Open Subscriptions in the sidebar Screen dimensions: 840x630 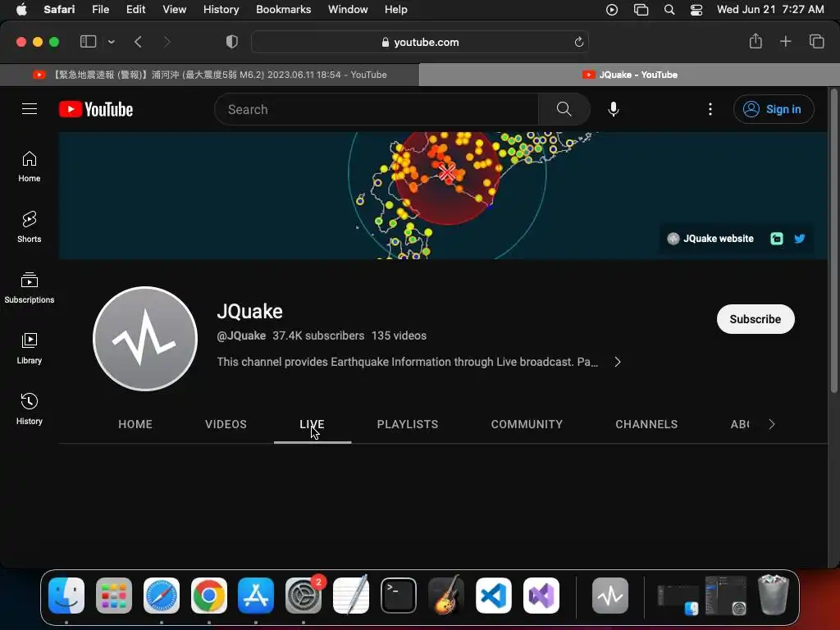pyautogui.click(x=30, y=288)
